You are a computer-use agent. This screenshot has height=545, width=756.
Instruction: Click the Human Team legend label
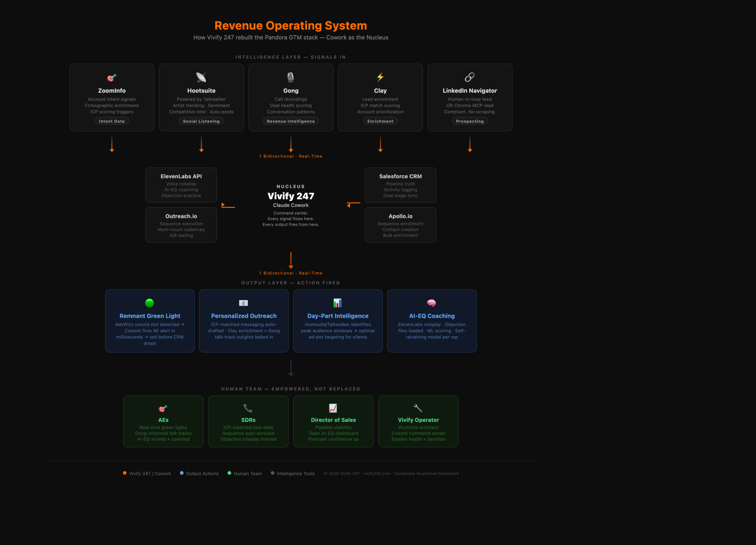pyautogui.click(x=248, y=473)
